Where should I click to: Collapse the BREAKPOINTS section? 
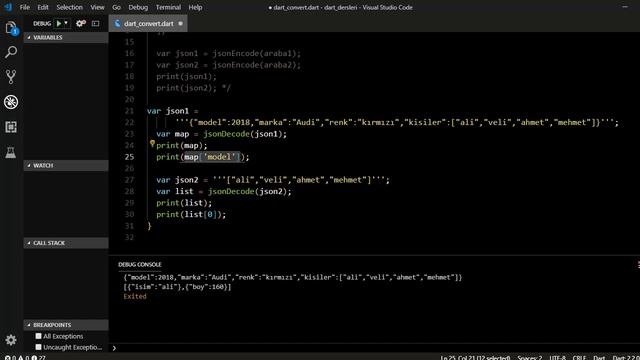(x=66, y=325)
